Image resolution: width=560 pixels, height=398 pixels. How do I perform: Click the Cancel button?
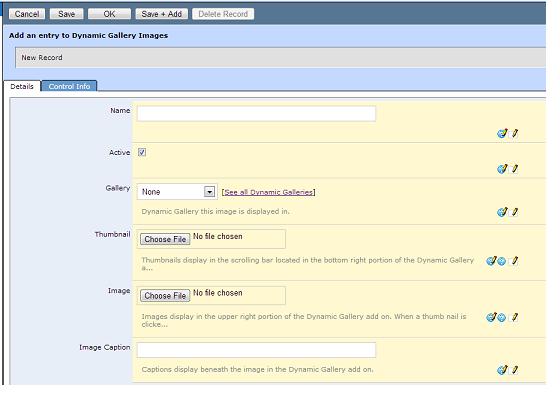[27, 14]
